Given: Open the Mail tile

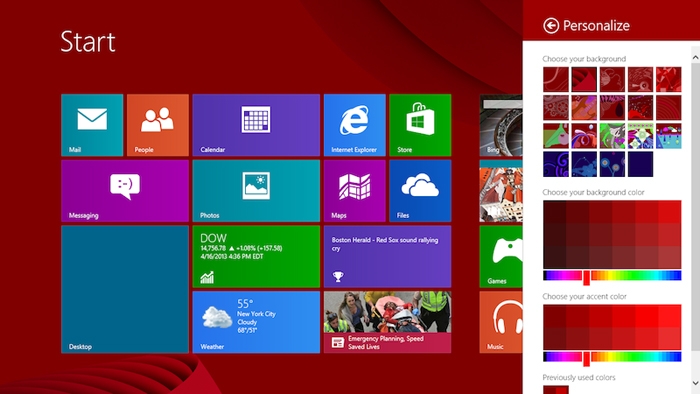Looking at the screenshot, I should tap(92, 125).
